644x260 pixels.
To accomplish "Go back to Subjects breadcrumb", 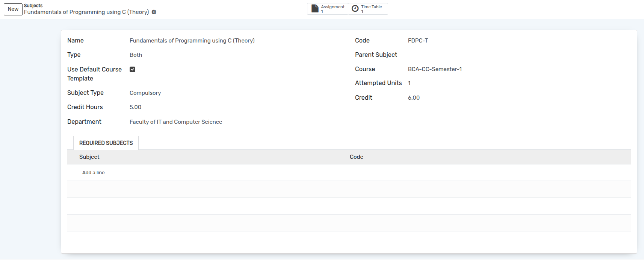I will pos(33,6).
